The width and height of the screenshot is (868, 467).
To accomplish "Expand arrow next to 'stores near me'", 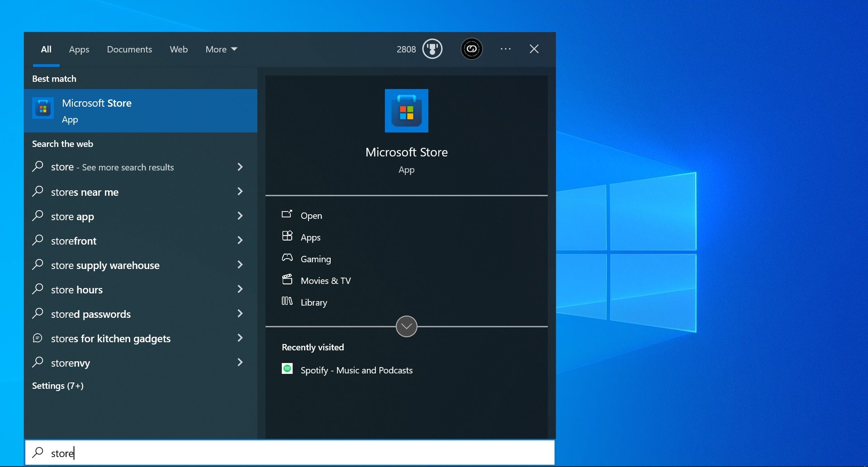I will pyautogui.click(x=240, y=191).
